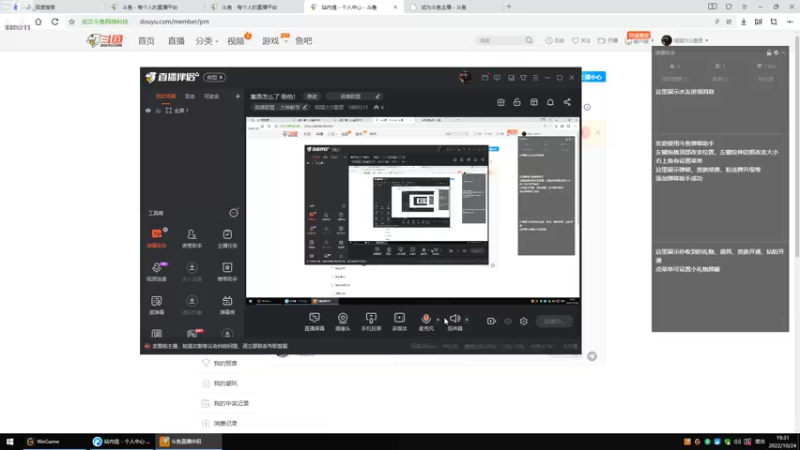Expand the speaker options arrow

466,320
